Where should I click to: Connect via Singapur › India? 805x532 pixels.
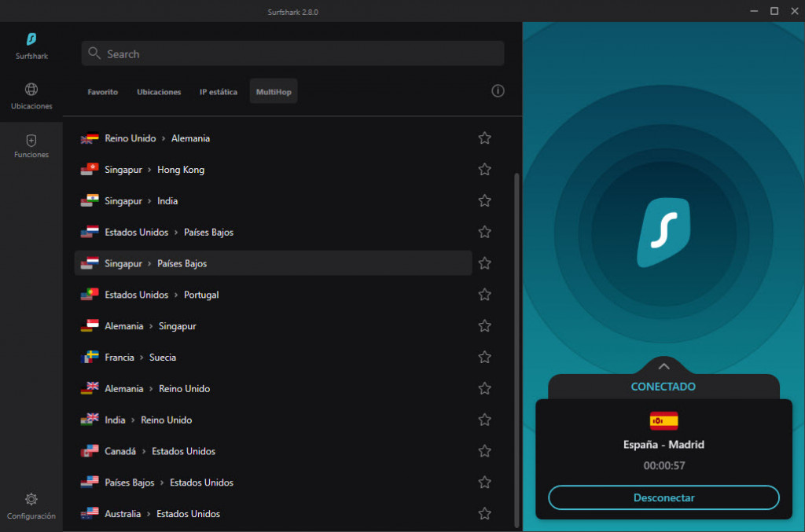click(273, 200)
